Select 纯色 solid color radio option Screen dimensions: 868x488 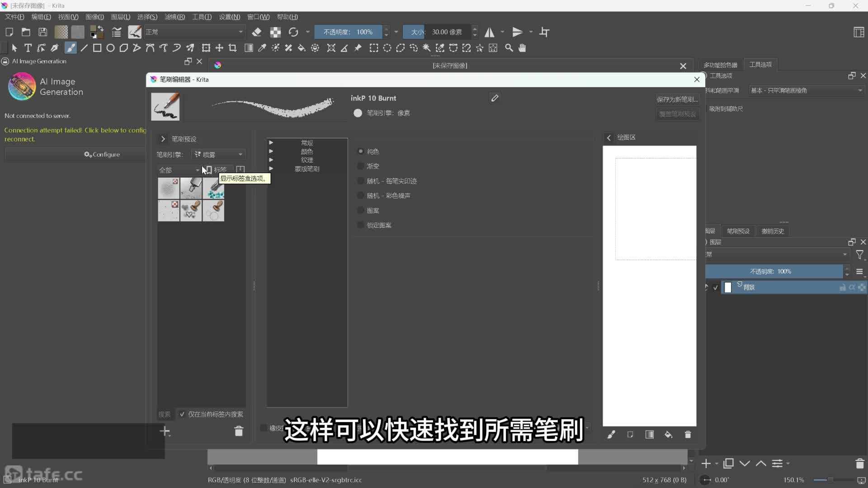tap(368, 151)
